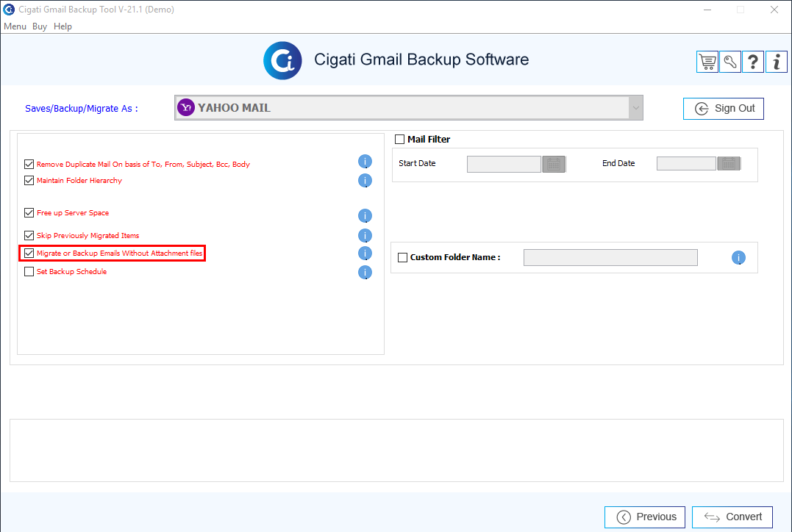This screenshot has width=792, height=532.
Task: Click the about info icon in header
Action: [777, 62]
